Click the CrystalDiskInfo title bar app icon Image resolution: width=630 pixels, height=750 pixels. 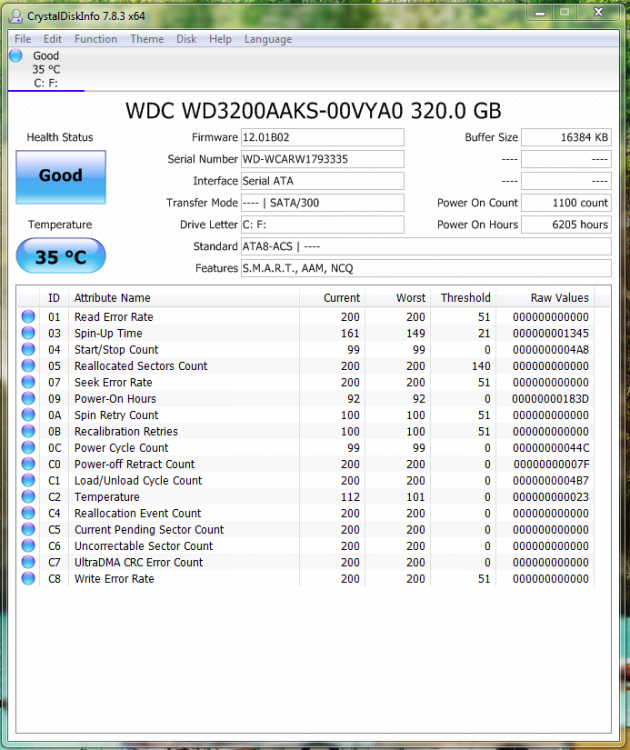pyautogui.click(x=16, y=16)
